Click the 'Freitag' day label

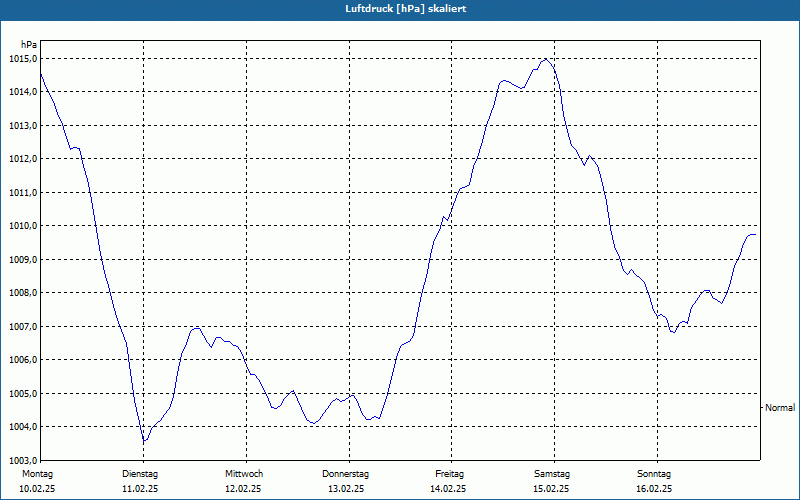coord(449,474)
